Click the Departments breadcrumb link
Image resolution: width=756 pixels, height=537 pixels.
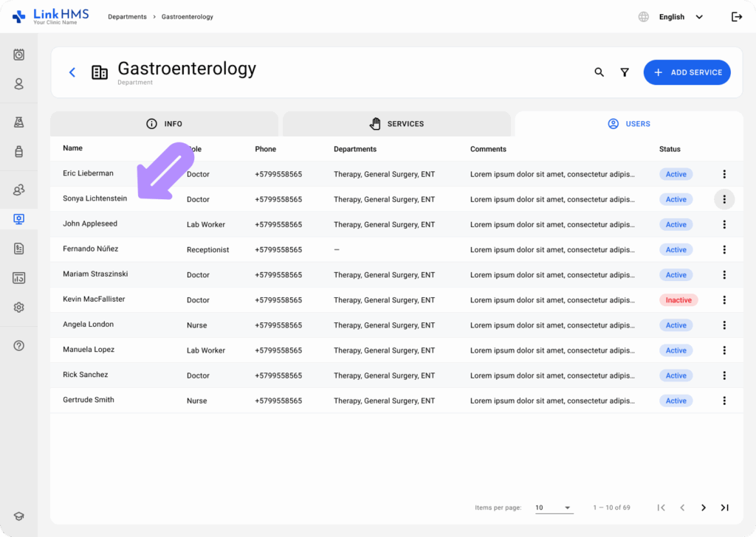pos(127,17)
